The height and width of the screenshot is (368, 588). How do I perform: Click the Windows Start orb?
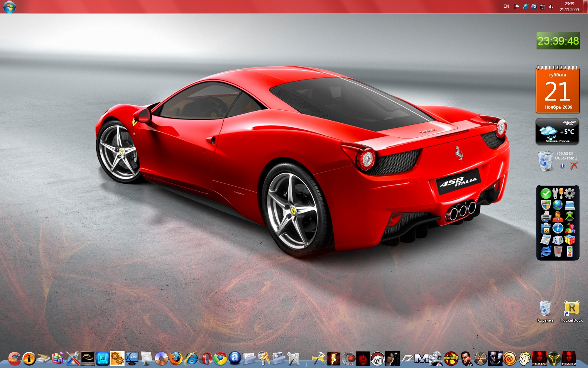point(9,7)
